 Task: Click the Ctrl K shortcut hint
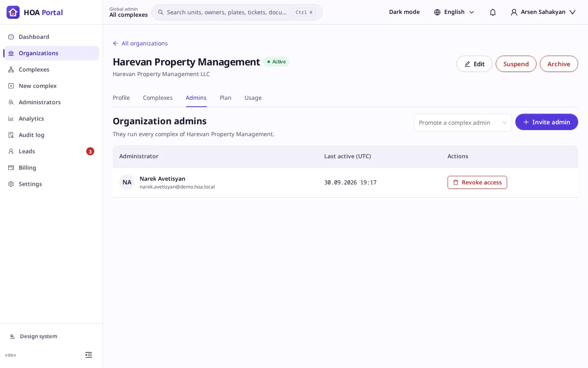pyautogui.click(x=304, y=12)
